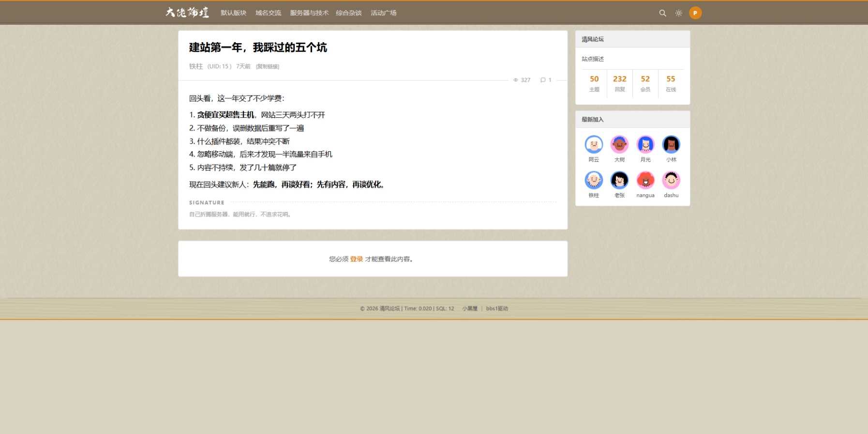Open 月光 member avatar
Screen dimensions: 868x434
coord(645,144)
